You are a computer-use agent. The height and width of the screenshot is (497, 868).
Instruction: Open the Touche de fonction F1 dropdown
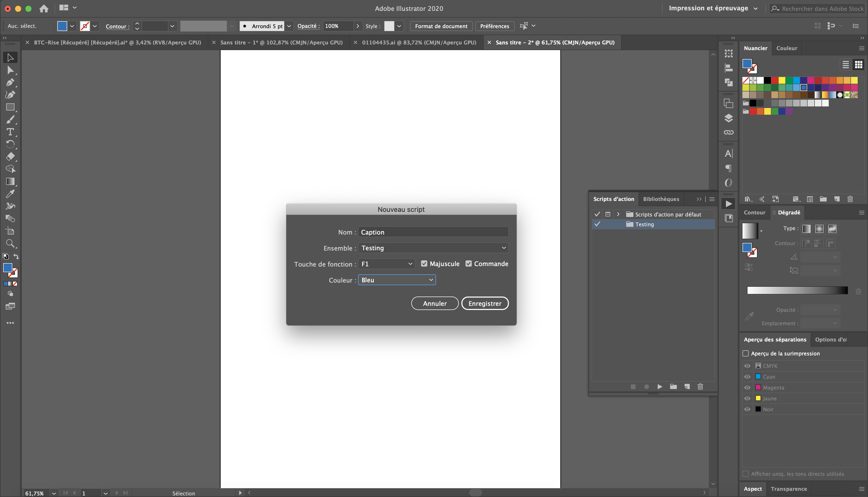(x=386, y=263)
